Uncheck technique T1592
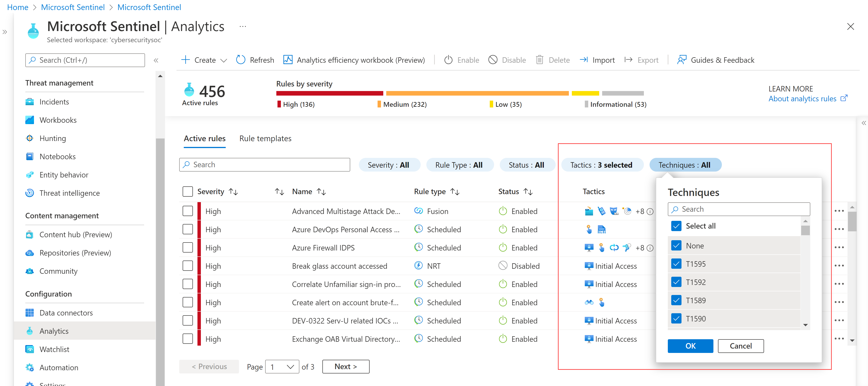 pos(676,282)
